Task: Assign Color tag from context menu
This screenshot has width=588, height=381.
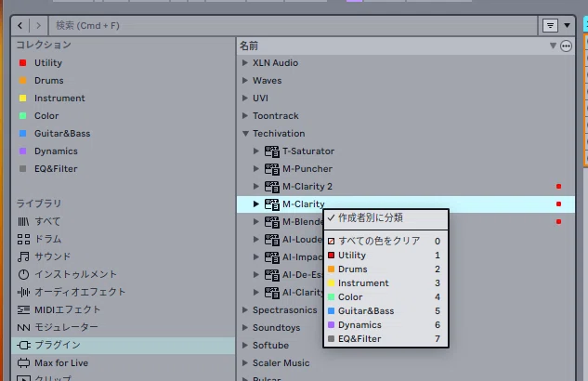Action: [x=385, y=296]
